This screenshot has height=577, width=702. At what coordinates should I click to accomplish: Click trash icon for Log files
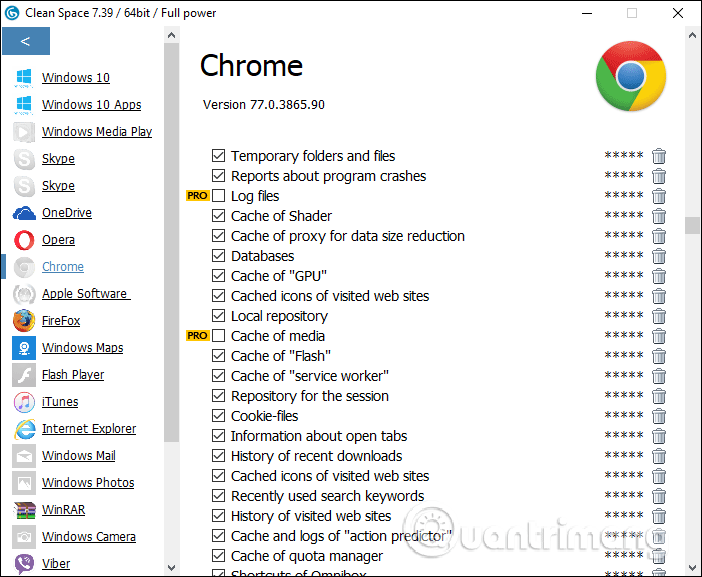(x=659, y=196)
